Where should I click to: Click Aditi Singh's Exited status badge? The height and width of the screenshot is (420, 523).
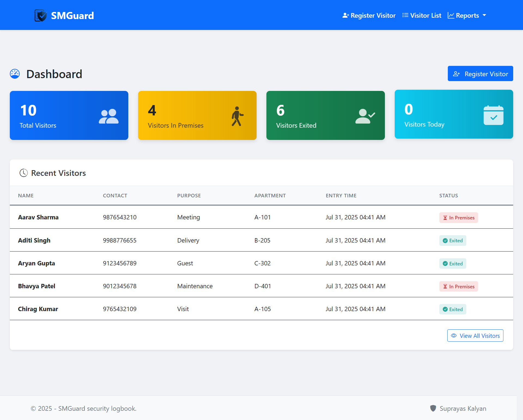[x=452, y=241]
